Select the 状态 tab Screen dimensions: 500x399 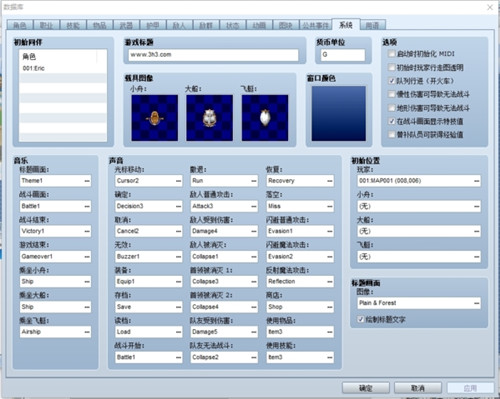tap(233, 25)
